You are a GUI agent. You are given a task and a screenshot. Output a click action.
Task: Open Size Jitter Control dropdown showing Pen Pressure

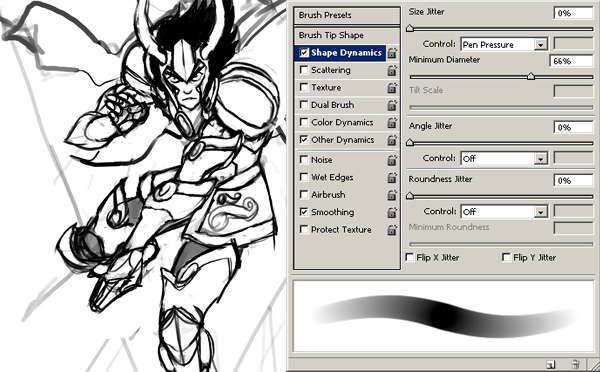pyautogui.click(x=504, y=44)
